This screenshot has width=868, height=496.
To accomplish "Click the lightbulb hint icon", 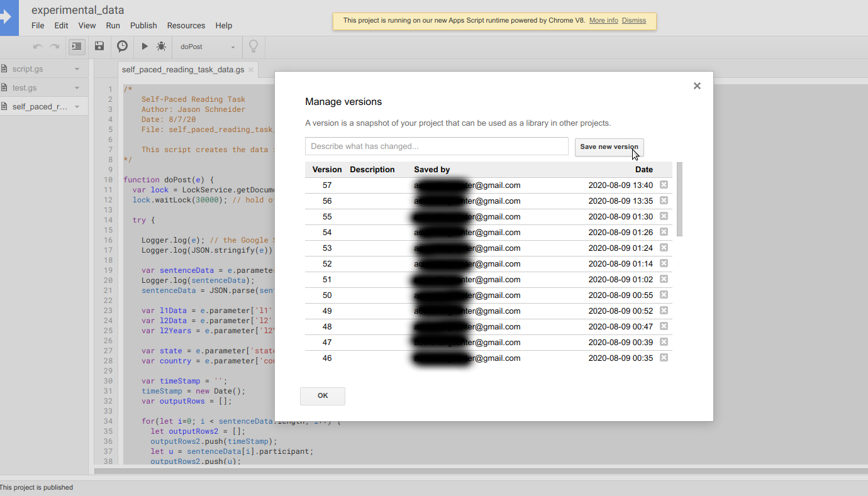I will pos(253,47).
